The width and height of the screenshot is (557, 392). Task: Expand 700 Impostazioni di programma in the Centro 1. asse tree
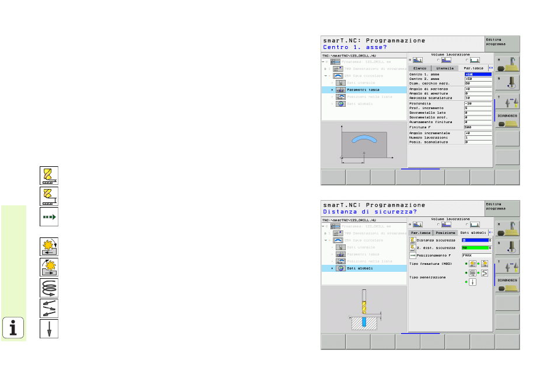click(x=325, y=69)
